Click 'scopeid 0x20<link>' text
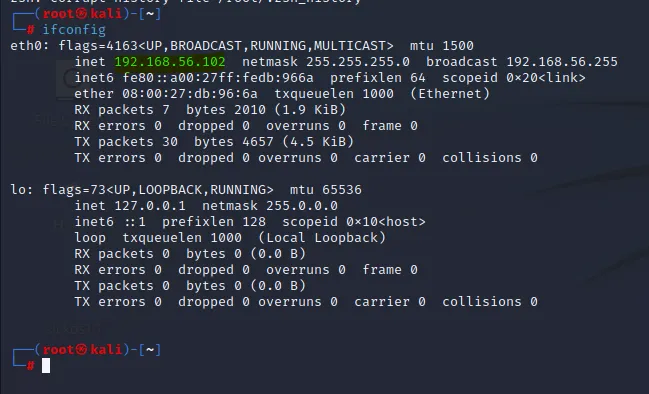The height and width of the screenshot is (394, 649). click(514, 78)
